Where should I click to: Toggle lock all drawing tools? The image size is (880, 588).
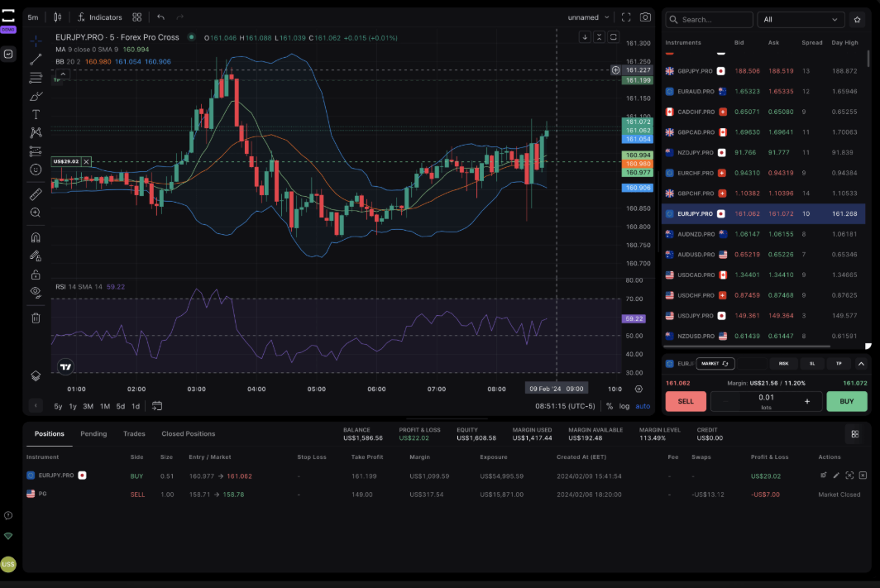36,275
